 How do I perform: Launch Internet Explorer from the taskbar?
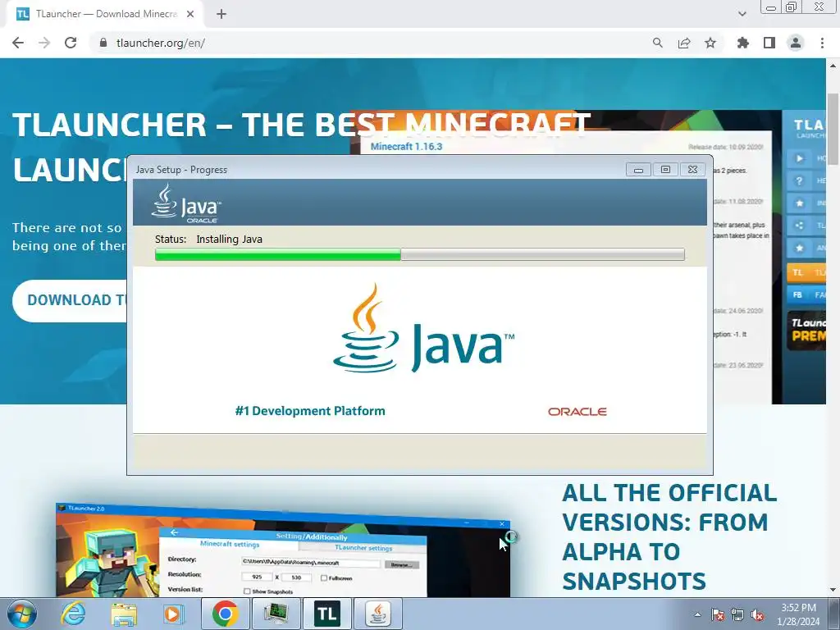[x=73, y=614]
